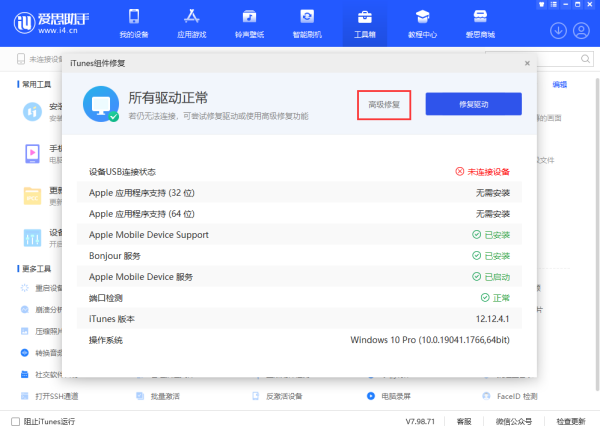Close the iTunes组件修复 dialog
The image size is (600, 432).
(x=527, y=63)
